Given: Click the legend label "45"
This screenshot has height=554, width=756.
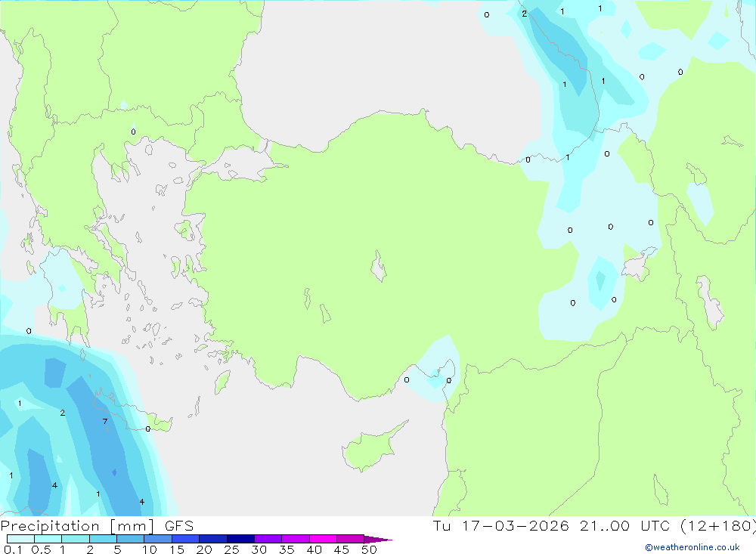Looking at the screenshot, I should pyautogui.click(x=342, y=549).
